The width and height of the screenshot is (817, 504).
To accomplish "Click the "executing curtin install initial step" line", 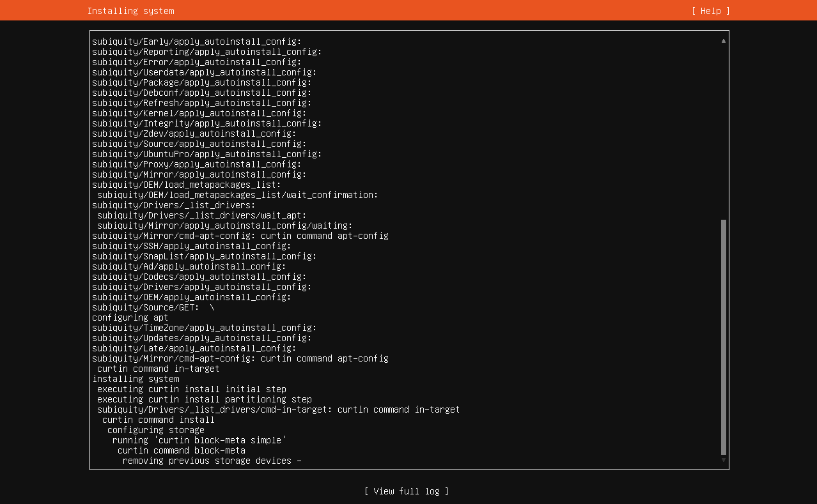I will (x=192, y=389).
